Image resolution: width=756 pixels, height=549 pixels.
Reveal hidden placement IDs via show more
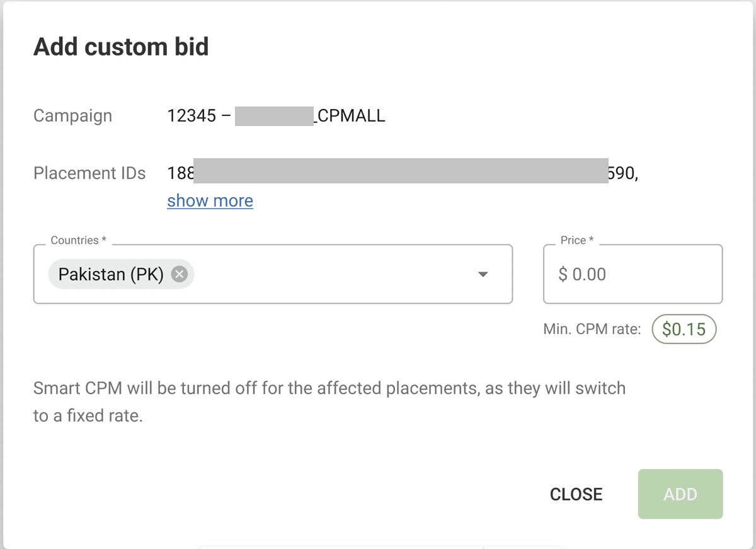pos(210,200)
